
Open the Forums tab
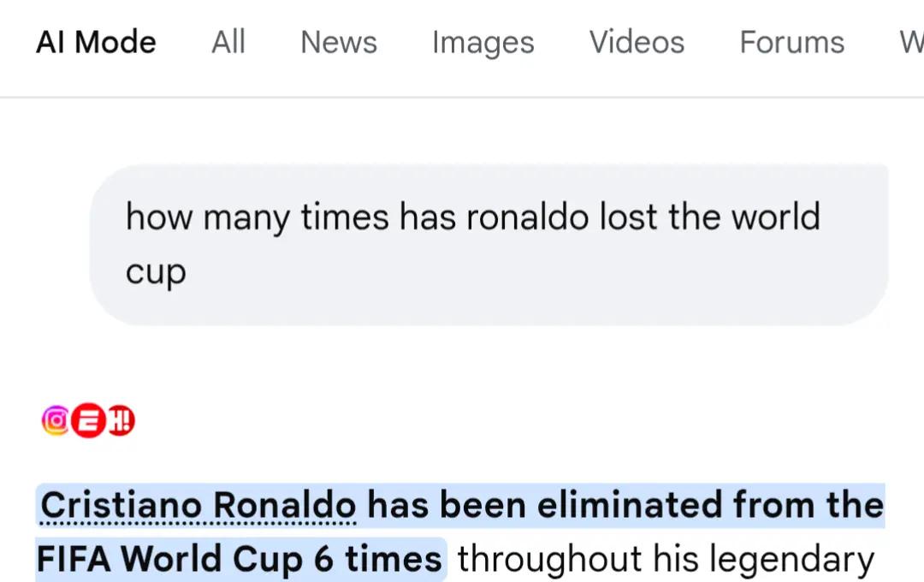[792, 43]
